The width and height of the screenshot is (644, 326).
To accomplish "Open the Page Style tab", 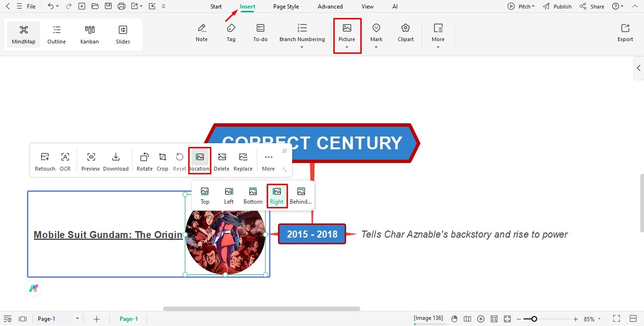I will [x=286, y=7].
